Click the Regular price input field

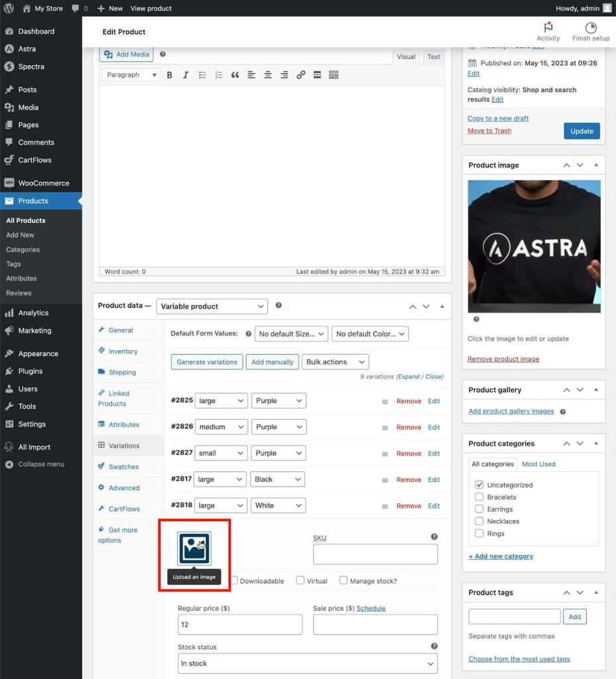tap(240, 625)
